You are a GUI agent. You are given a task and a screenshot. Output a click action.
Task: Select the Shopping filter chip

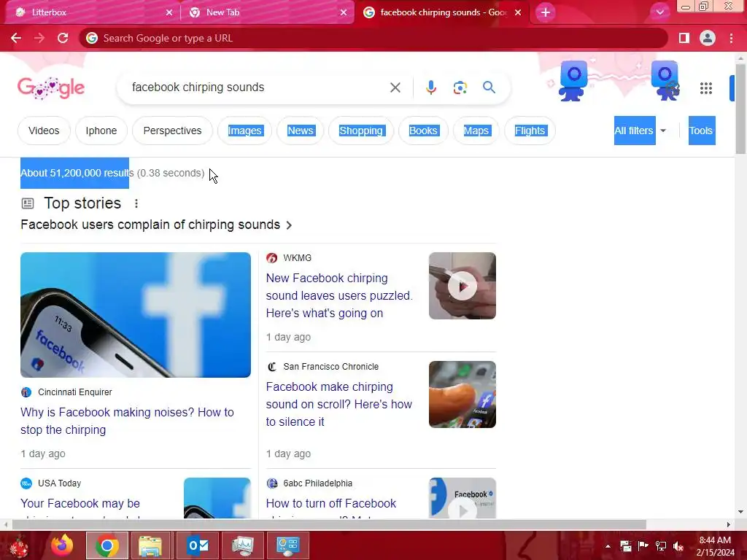[x=361, y=131]
